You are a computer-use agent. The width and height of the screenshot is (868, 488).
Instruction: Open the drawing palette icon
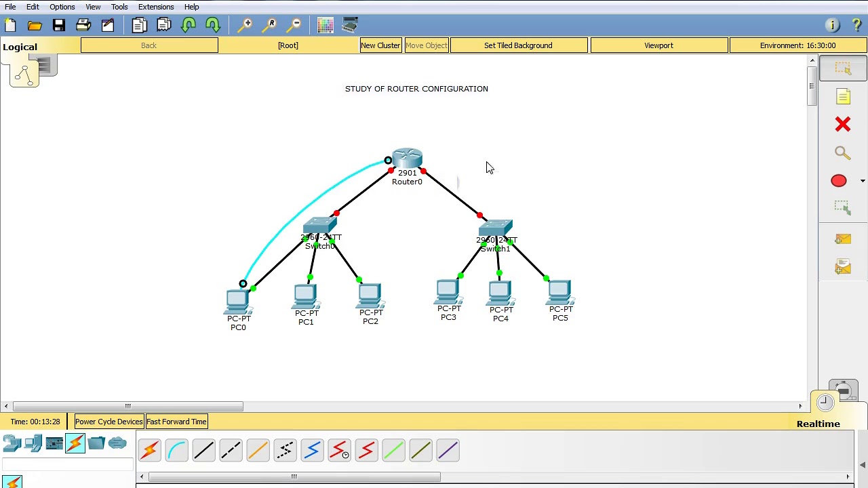[x=325, y=25]
